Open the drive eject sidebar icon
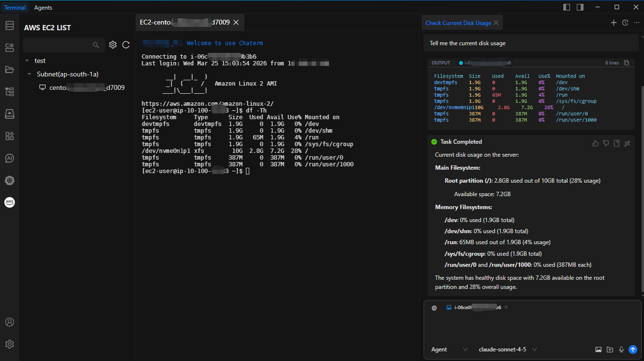The width and height of the screenshot is (644, 361). coord(10,113)
